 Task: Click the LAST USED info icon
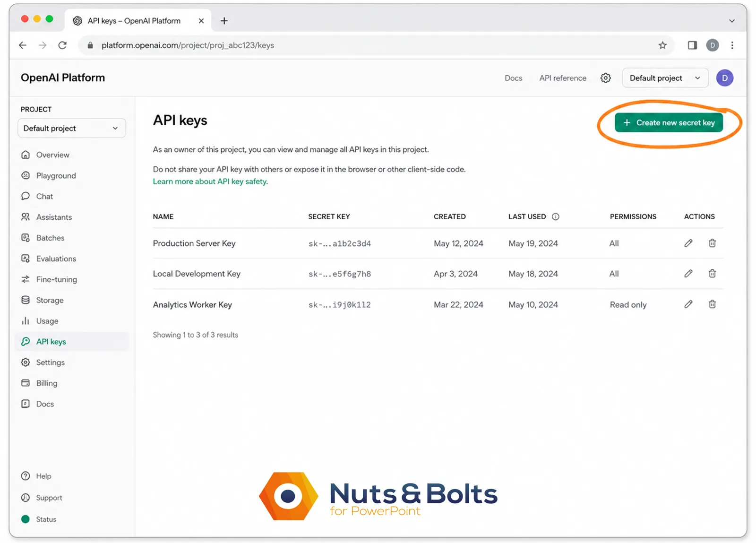[x=556, y=217]
